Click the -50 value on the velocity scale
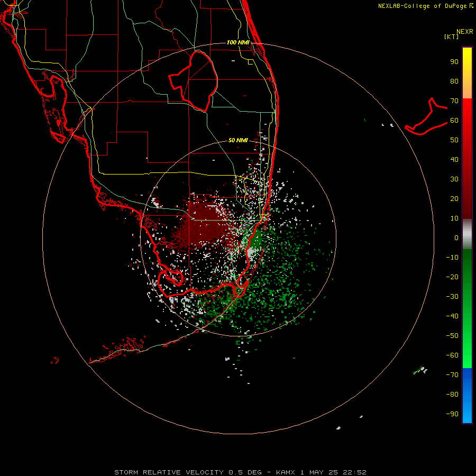The image size is (476, 476). pyautogui.click(x=452, y=336)
